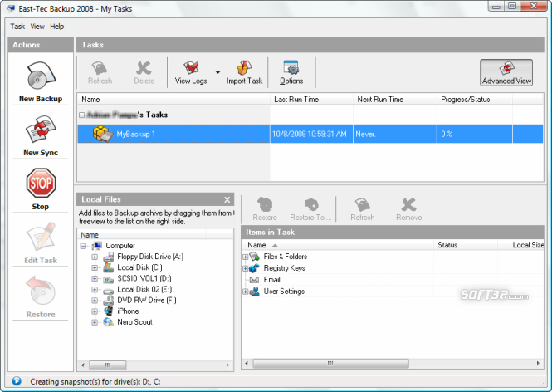This screenshot has height=392, width=552.
Task: Click Refresh in the Tasks toolbar
Action: [x=100, y=73]
